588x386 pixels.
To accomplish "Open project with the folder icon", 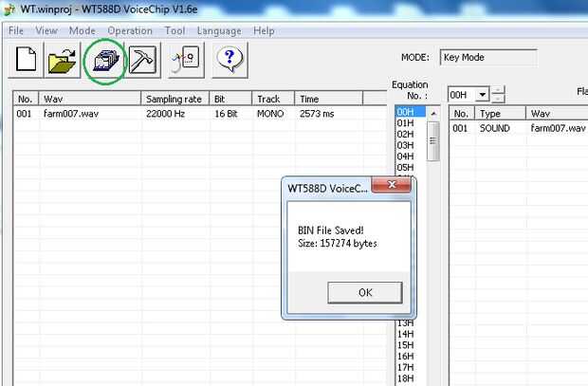I will (63, 60).
